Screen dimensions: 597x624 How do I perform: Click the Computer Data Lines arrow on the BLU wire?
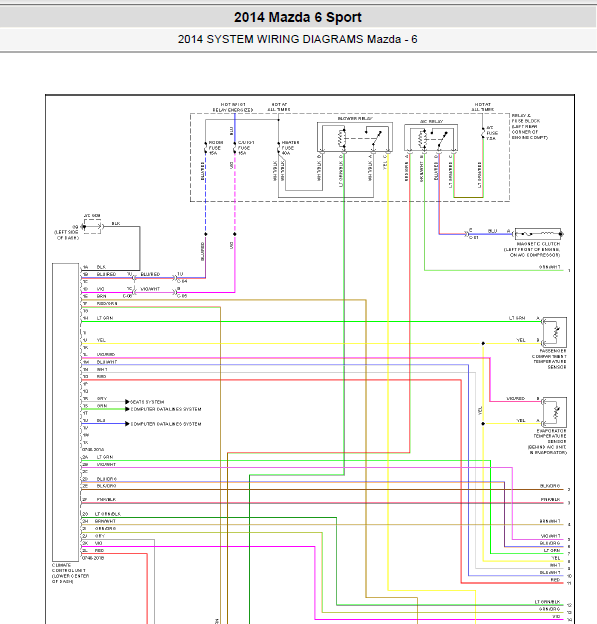coord(127,423)
